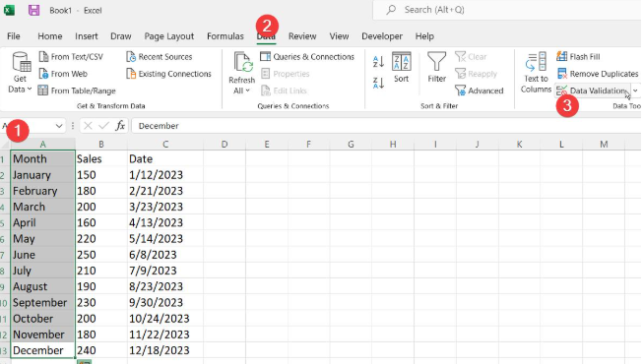
Task: Switch to the Home tab
Action: coord(50,36)
